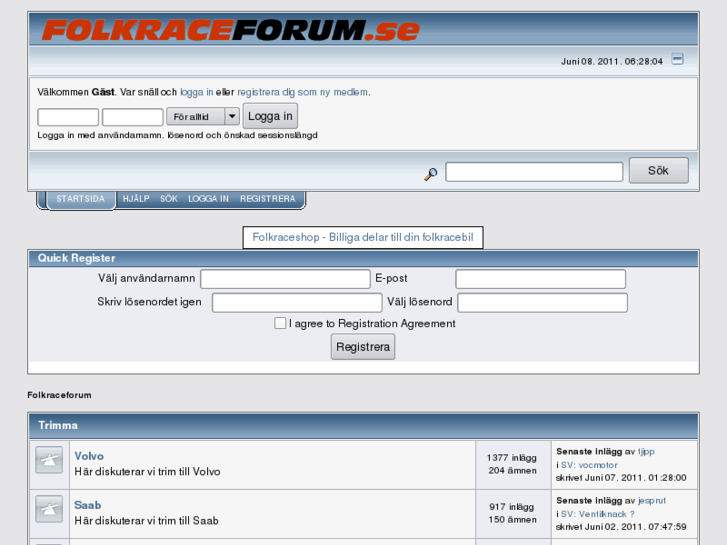Select the LOGGA IN menu item
The width and height of the screenshot is (727, 545).
coord(208,199)
